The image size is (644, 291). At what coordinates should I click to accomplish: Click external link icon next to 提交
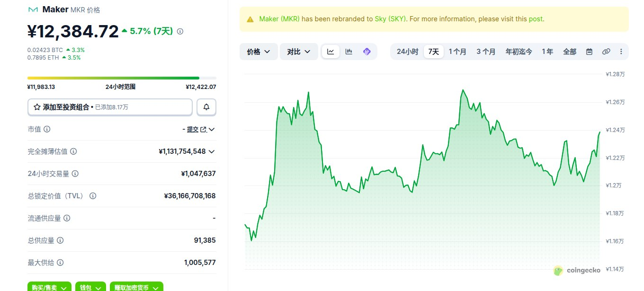pyautogui.click(x=204, y=130)
